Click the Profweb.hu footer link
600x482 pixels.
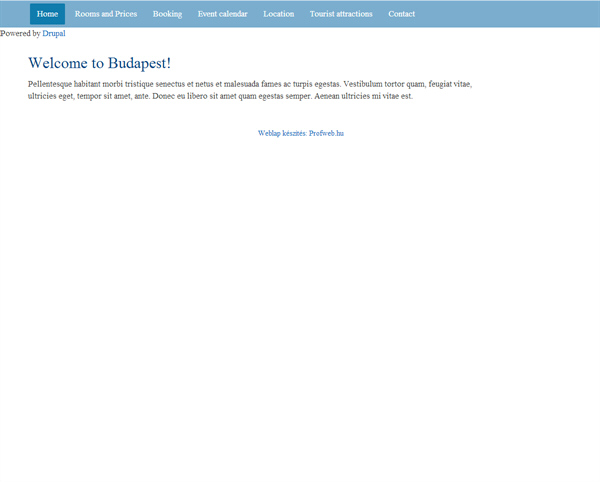tap(326, 133)
